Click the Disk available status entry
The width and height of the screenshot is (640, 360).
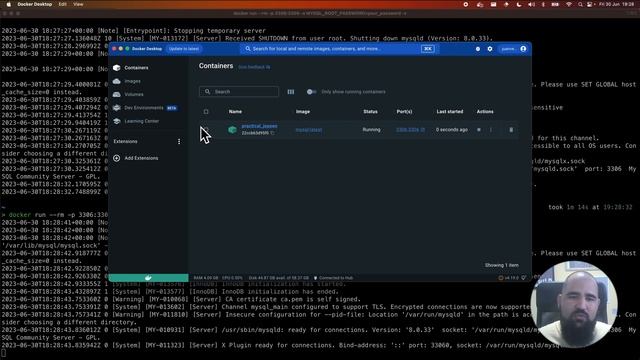[279, 278]
